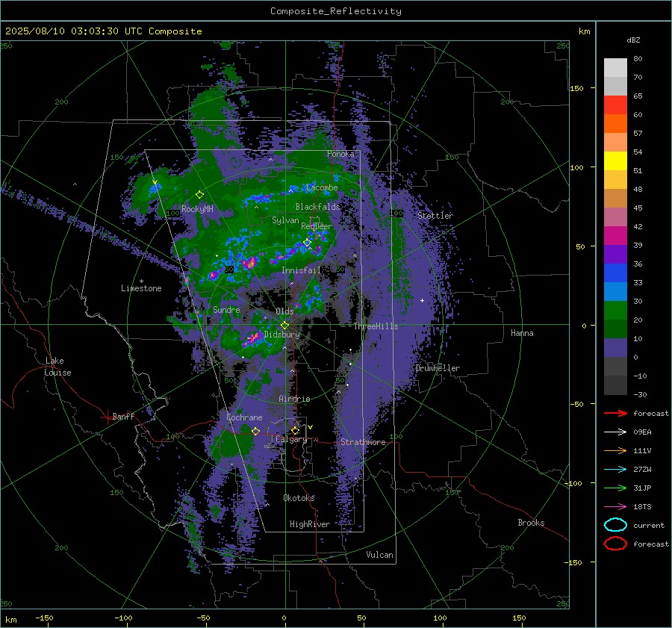Viewport: 672px width, 628px height.
Task: Click the dark gray -30 dBZ swatch
Action: (615, 385)
